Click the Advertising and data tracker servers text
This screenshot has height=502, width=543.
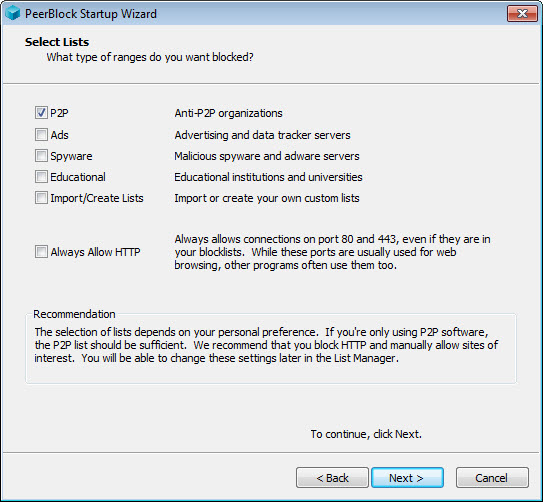(262, 135)
